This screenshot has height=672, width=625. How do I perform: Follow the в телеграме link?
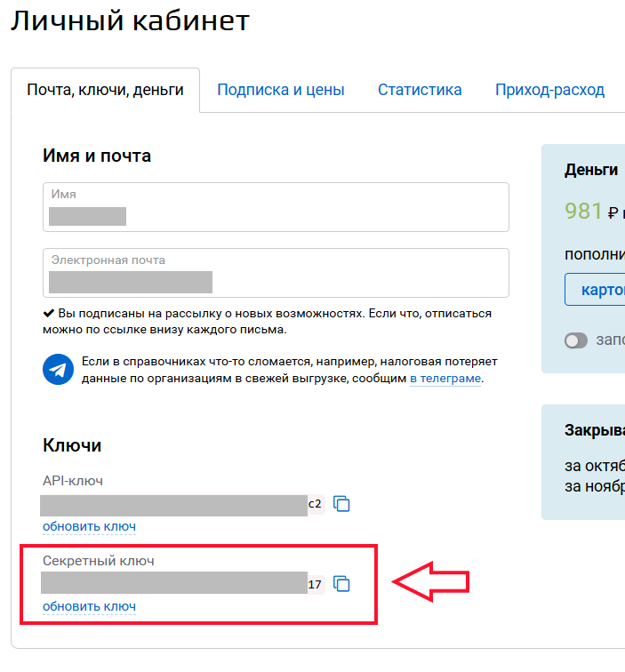click(445, 379)
